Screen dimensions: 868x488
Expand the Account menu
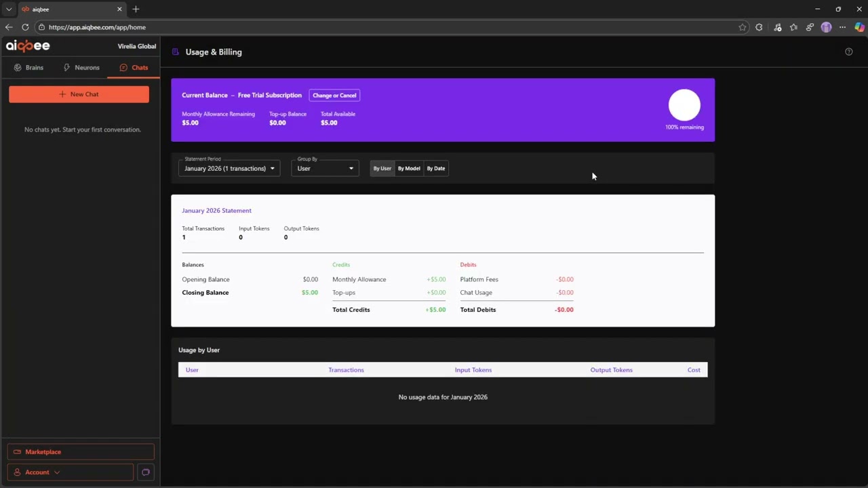[x=71, y=472]
